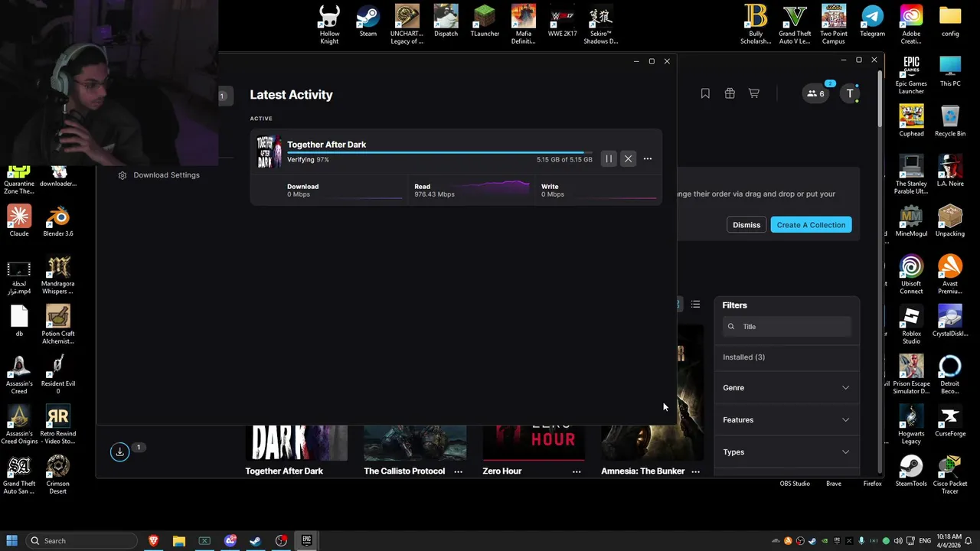Open Roblox Studio desktop shortcut

911,324
